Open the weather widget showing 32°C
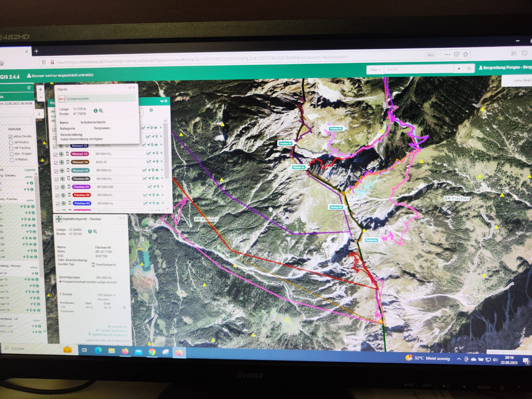Viewport: 532px width, 399px height. tap(428, 358)
